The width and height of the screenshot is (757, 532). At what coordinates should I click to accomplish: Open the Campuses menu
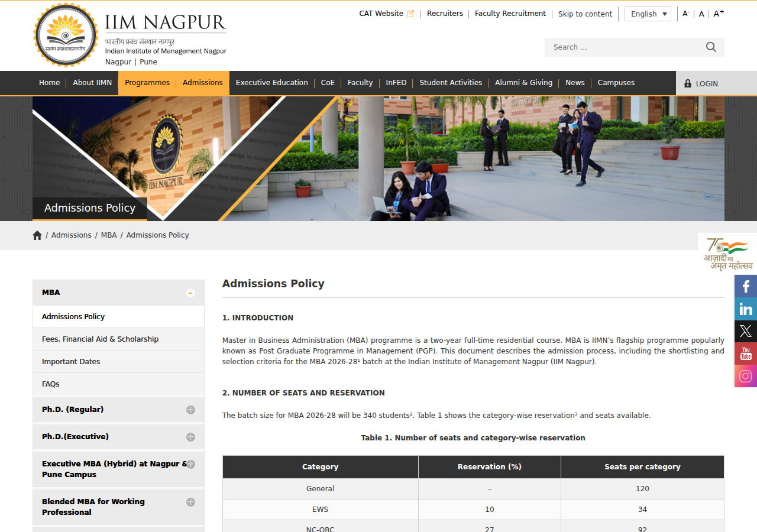616,83
